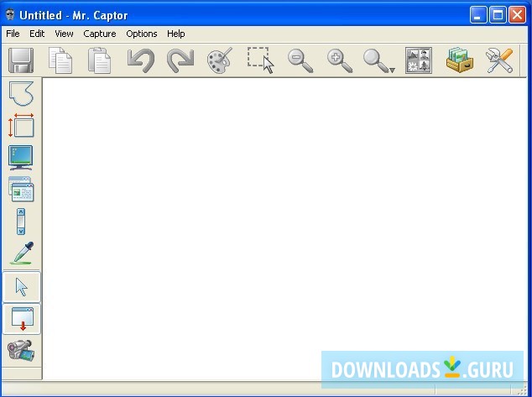
Task: Select the fixed-size rectangle capture tool
Action: (x=21, y=125)
